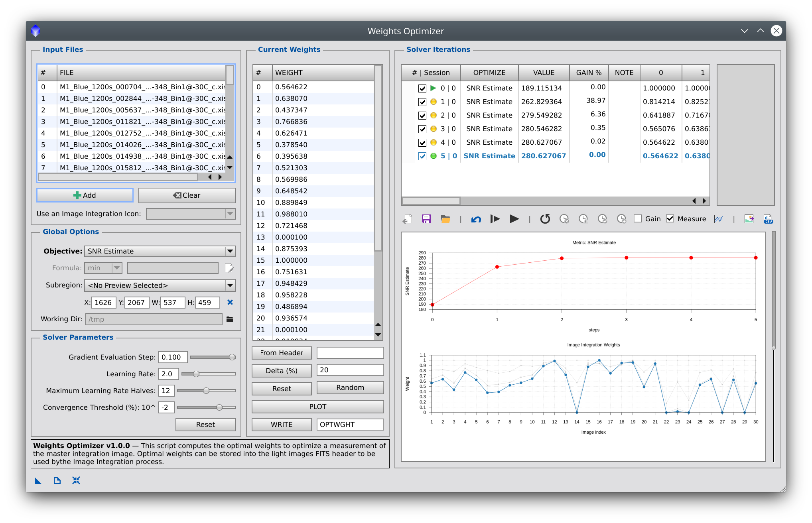Viewport: 812px width, 523px height.
Task: Uncheck the Measure checkbox
Action: pyautogui.click(x=670, y=219)
